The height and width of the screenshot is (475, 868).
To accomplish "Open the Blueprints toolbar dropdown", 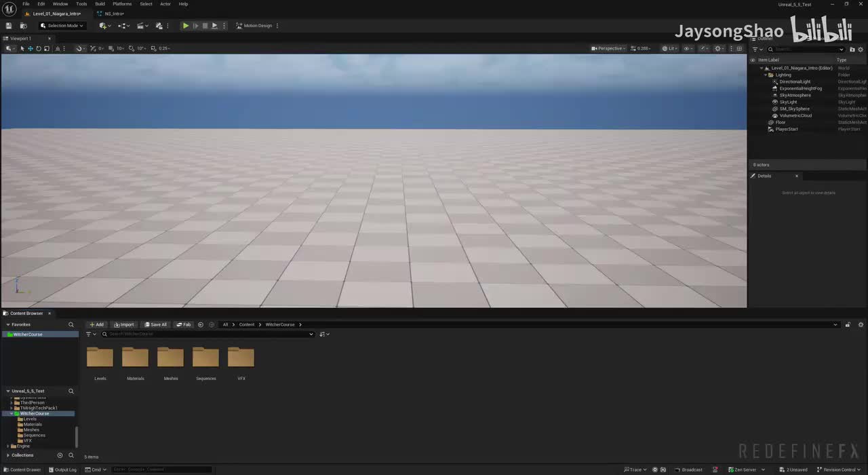I will [123, 26].
